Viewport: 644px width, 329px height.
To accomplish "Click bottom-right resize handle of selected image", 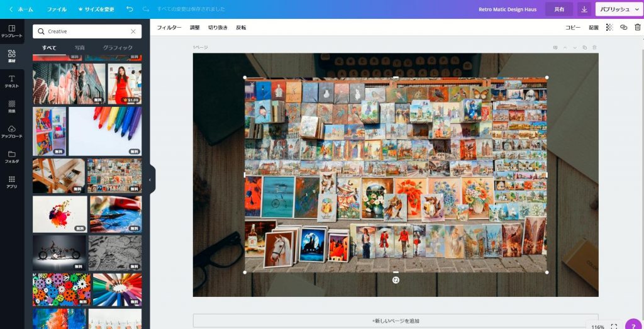I will (x=547, y=272).
